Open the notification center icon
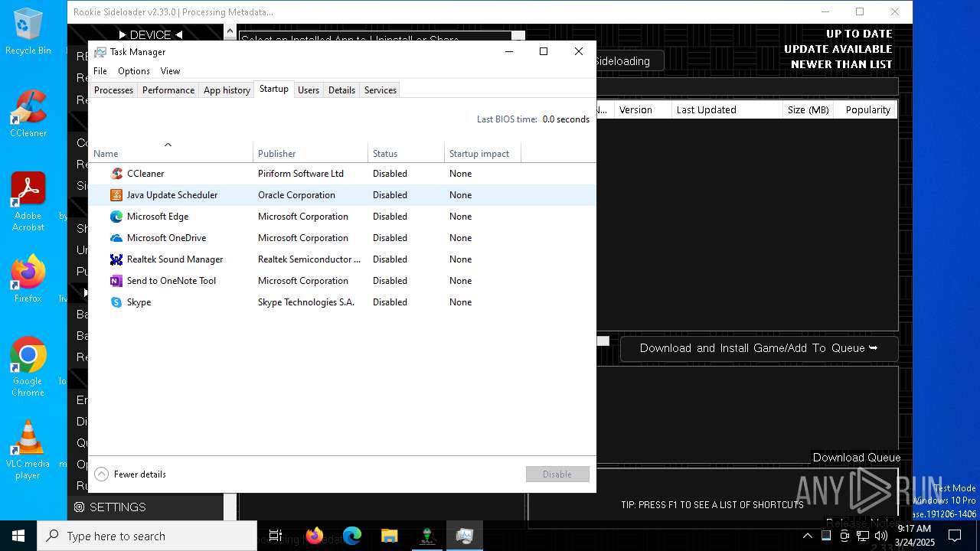980x551 pixels. [x=955, y=536]
